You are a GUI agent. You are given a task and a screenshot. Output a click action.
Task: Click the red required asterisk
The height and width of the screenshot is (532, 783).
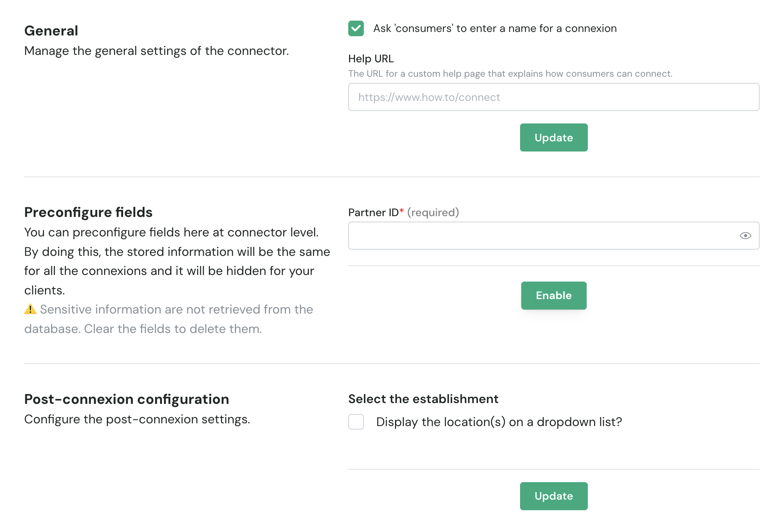tap(402, 211)
